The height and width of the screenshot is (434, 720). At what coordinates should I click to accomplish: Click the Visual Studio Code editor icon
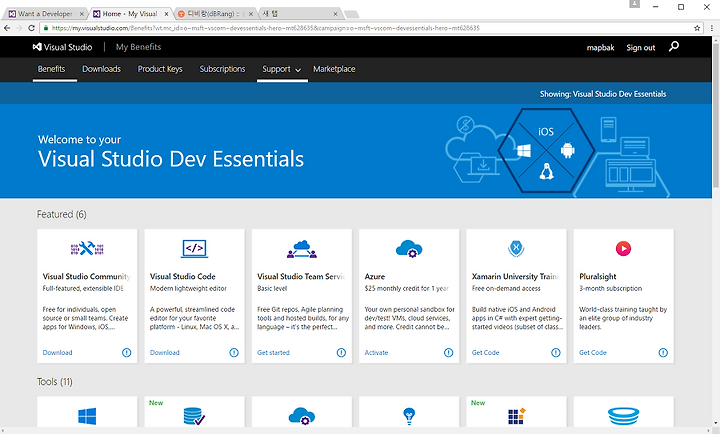point(194,248)
